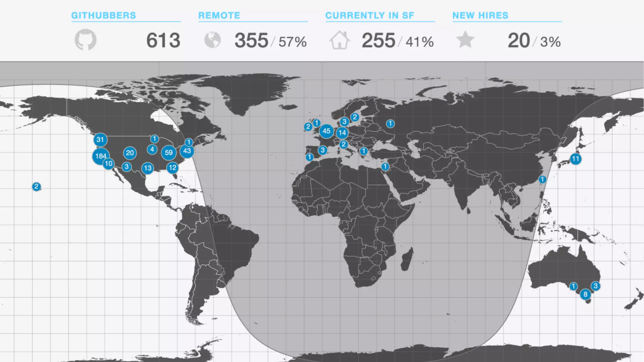The image size is (644, 362).
Task: Click the CURRENTLY IN SF heading
Action: 369,15
